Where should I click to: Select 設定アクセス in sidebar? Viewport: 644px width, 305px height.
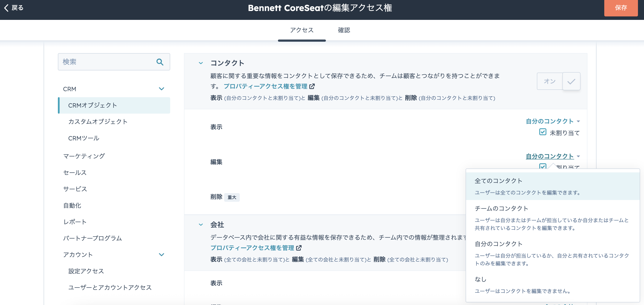point(86,271)
